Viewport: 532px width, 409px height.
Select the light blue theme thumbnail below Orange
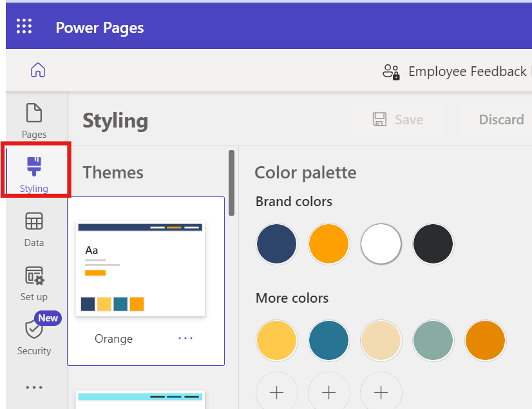(x=140, y=399)
